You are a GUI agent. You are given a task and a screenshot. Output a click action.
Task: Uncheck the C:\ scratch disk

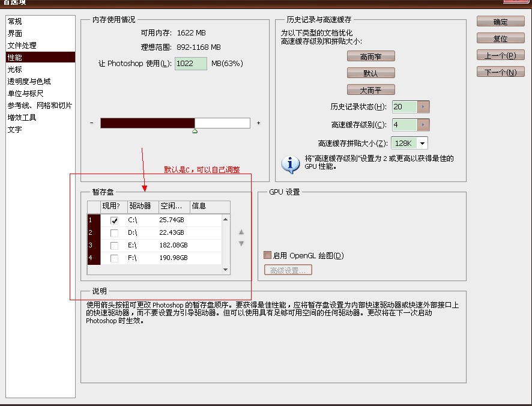pyautogui.click(x=113, y=220)
